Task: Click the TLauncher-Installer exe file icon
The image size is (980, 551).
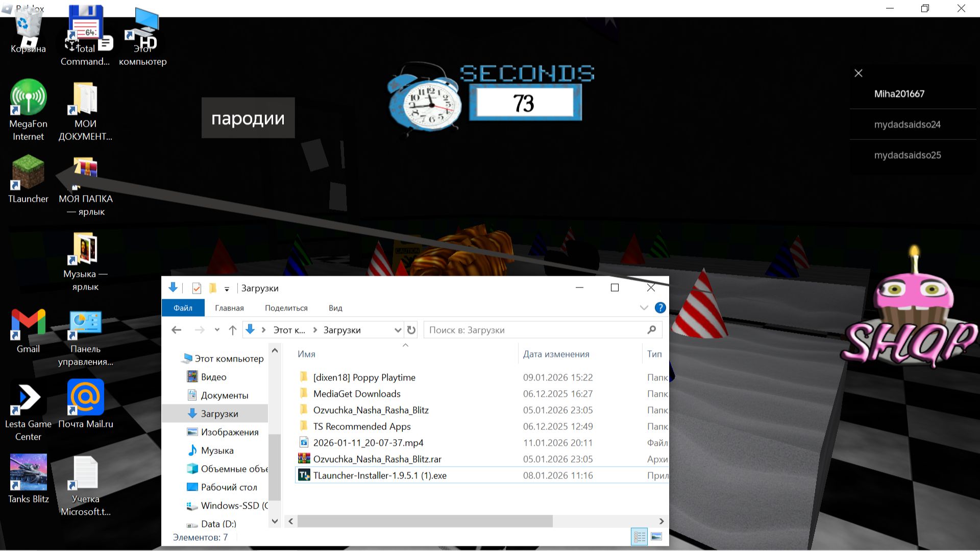Action: [304, 475]
